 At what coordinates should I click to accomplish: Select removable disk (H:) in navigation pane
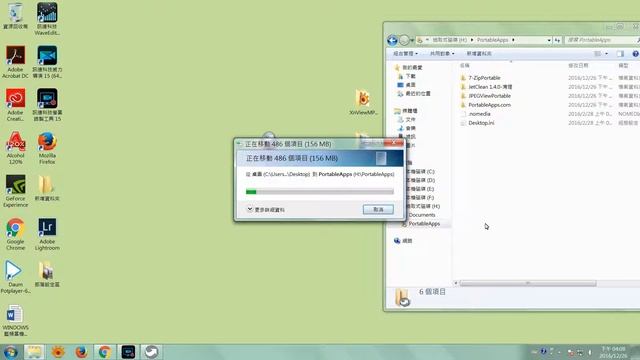click(x=422, y=206)
